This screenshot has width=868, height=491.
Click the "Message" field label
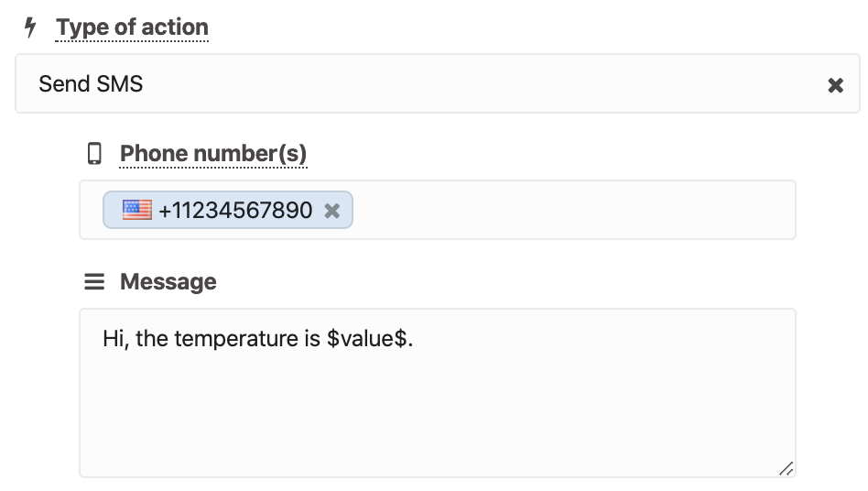[x=168, y=282]
